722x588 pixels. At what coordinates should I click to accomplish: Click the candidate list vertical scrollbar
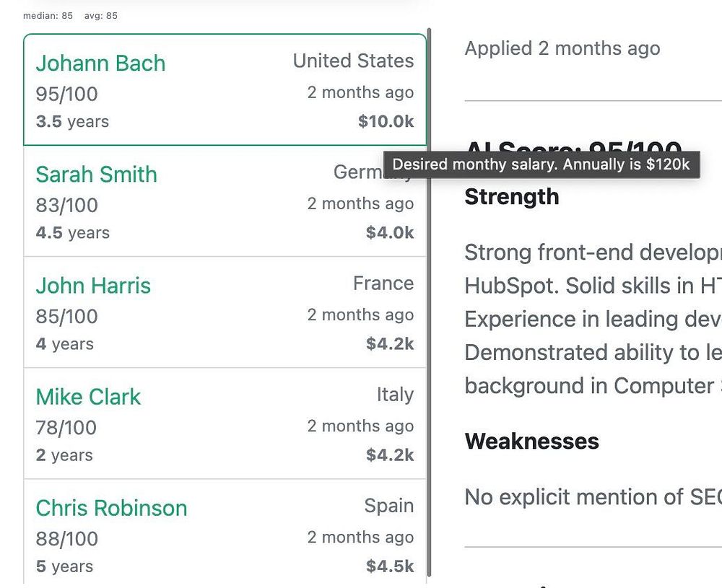click(430, 303)
